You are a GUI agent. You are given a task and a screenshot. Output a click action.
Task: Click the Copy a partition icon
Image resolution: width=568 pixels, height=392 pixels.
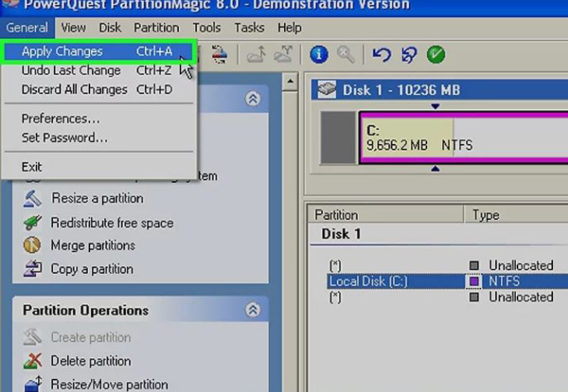coord(32,268)
